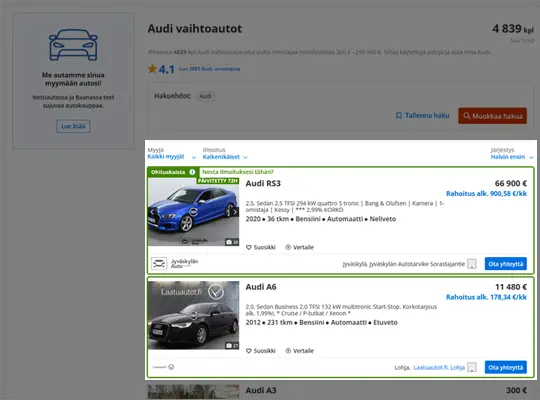Open the Audi reviews link next to 4.1
Screen dimensions: 540x400
pos(209,69)
